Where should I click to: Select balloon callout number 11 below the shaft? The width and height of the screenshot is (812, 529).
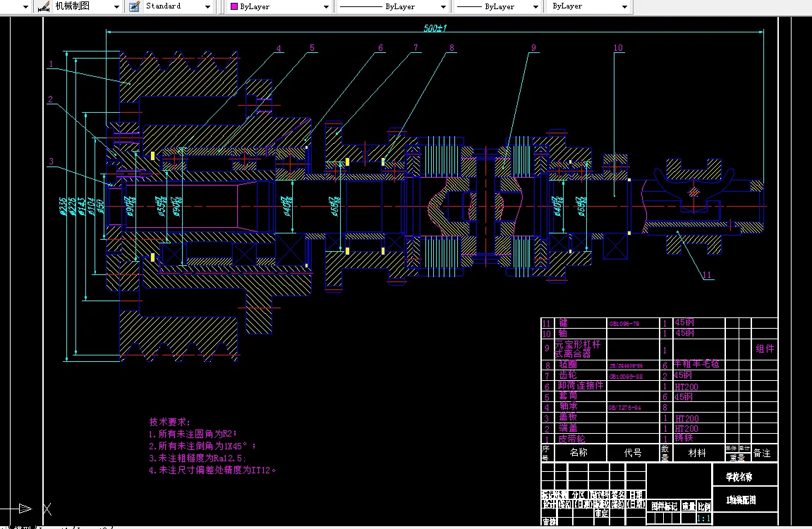click(707, 275)
